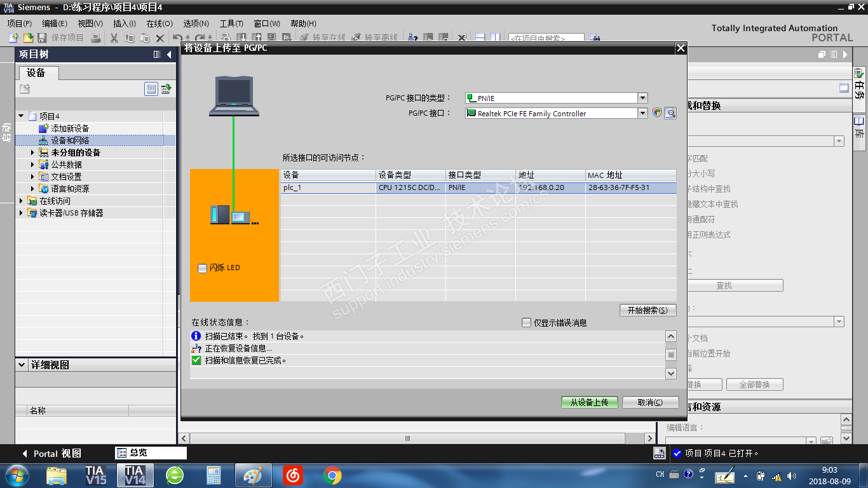The width and height of the screenshot is (868, 488).
Task: Expand the 语言和资源 tree node
Action: [x=32, y=189]
